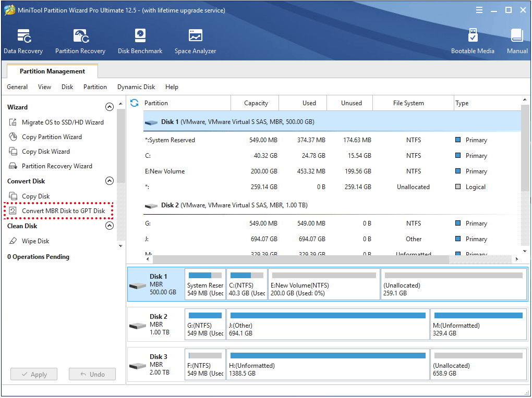The image size is (532, 398).
Task: Click the Apply button
Action: [x=34, y=374]
